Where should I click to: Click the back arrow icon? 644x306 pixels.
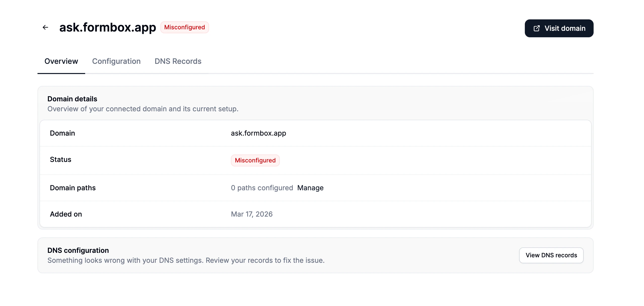coord(45,27)
